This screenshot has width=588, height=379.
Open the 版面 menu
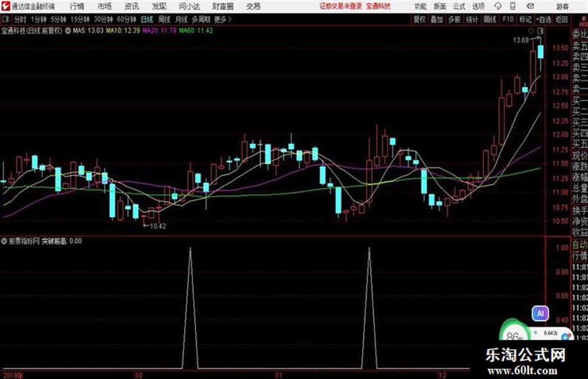(440, 6)
